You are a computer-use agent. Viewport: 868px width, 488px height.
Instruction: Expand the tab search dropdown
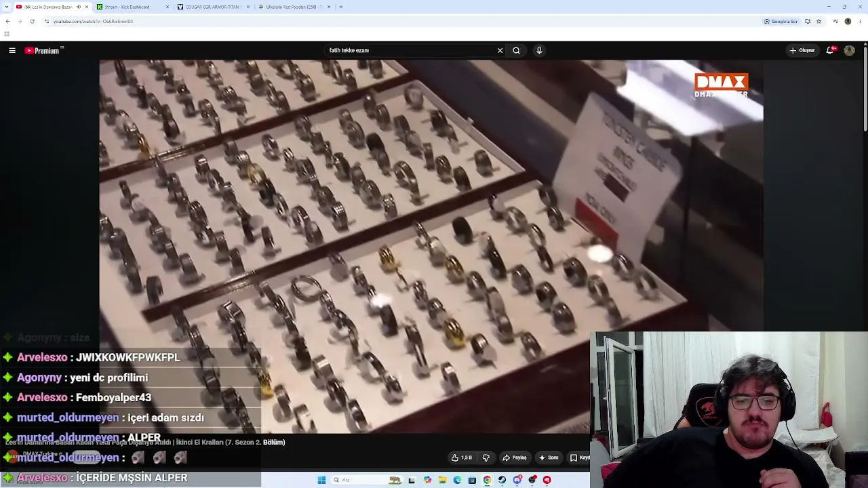point(7,7)
